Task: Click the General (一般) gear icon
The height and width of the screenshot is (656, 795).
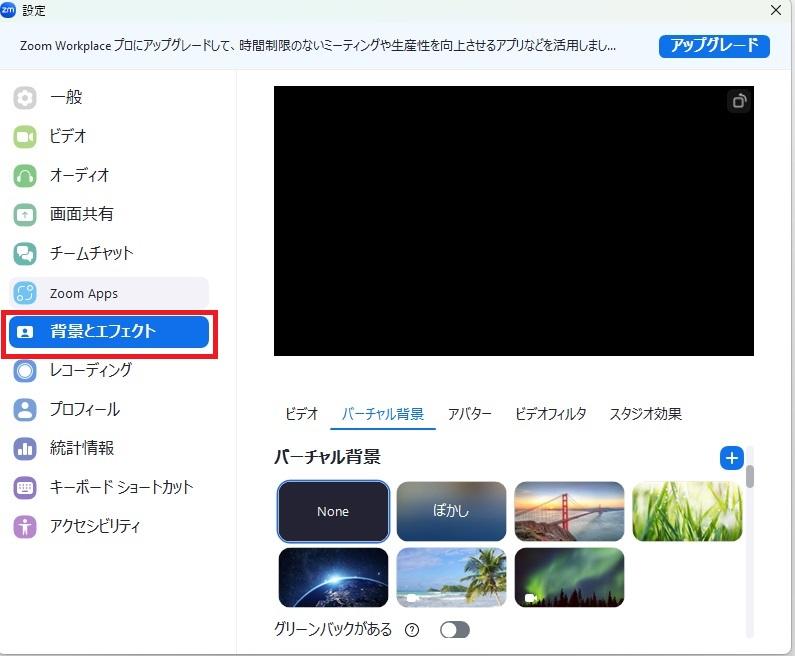Action: tap(25, 98)
